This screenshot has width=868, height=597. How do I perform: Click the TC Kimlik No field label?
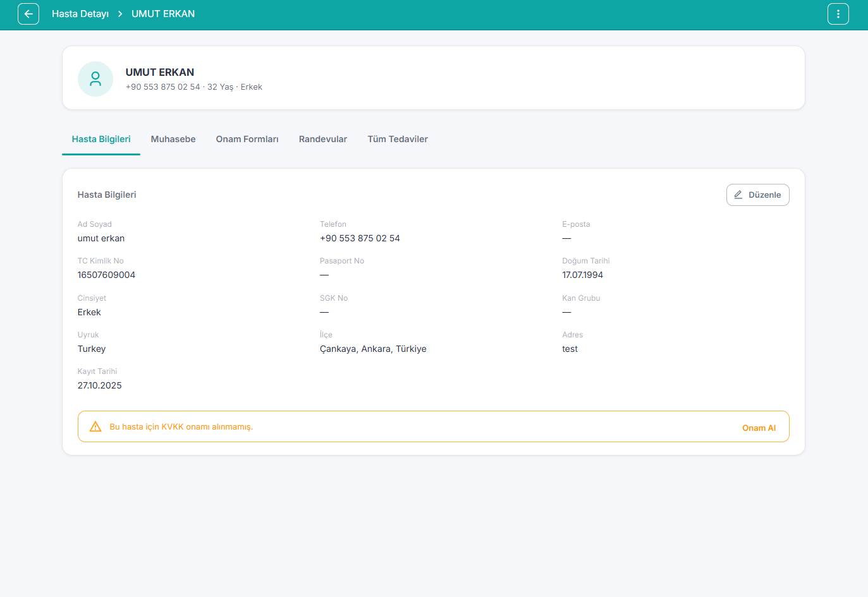(101, 261)
